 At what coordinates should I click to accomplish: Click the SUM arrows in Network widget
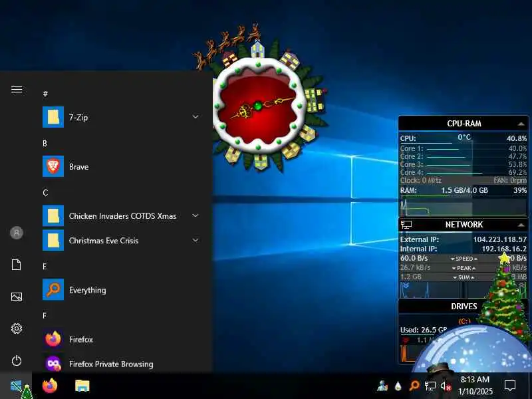click(464, 277)
